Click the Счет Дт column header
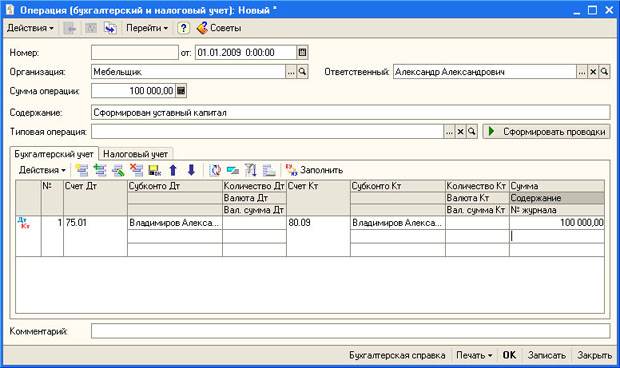620x368 pixels. [x=95, y=198]
